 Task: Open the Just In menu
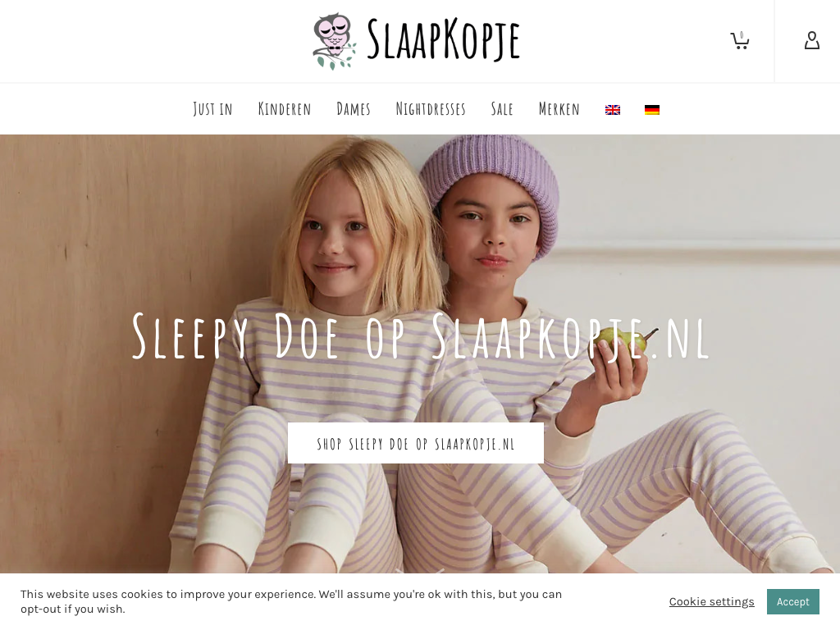click(212, 109)
